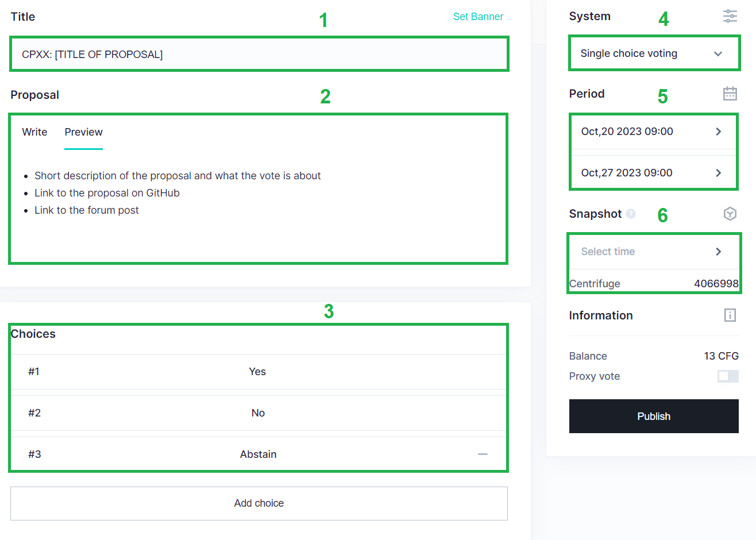Click the Snapshot help question mark icon
Screen dimensions: 756x540
pyautogui.click(x=631, y=214)
